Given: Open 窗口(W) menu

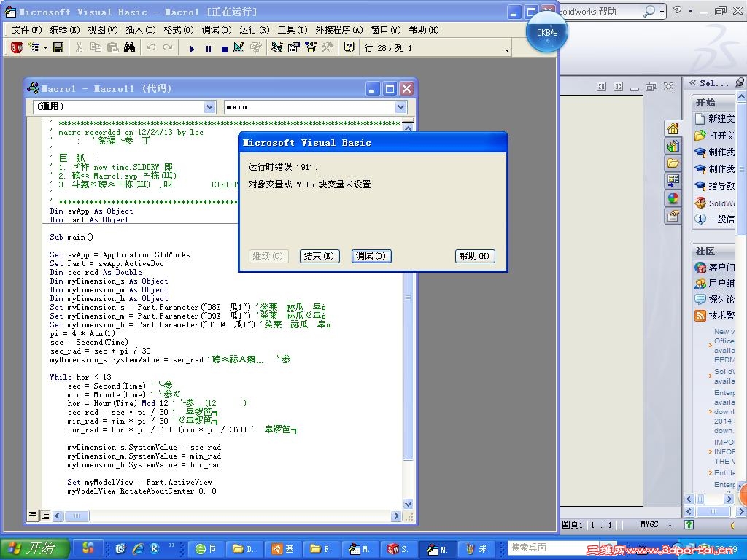Looking at the screenshot, I should [386, 29].
